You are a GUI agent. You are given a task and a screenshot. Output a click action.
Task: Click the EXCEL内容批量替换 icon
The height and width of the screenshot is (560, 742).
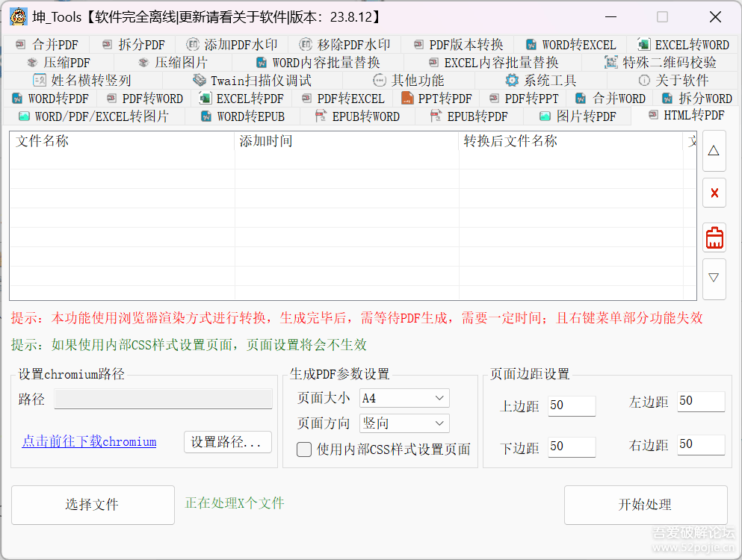[433, 63]
